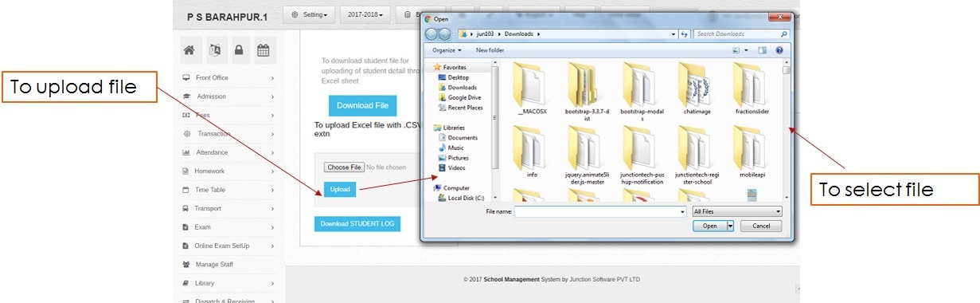Open the Front Office menu
Image resolution: width=980 pixels, height=303 pixels.
228,77
